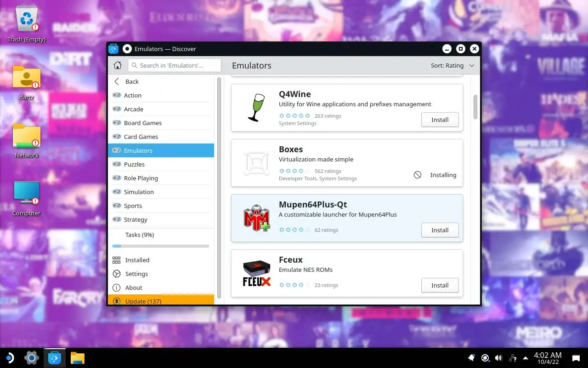Click Q4Wine star rating
Image resolution: width=588 pixels, height=368 pixels.
coord(294,116)
